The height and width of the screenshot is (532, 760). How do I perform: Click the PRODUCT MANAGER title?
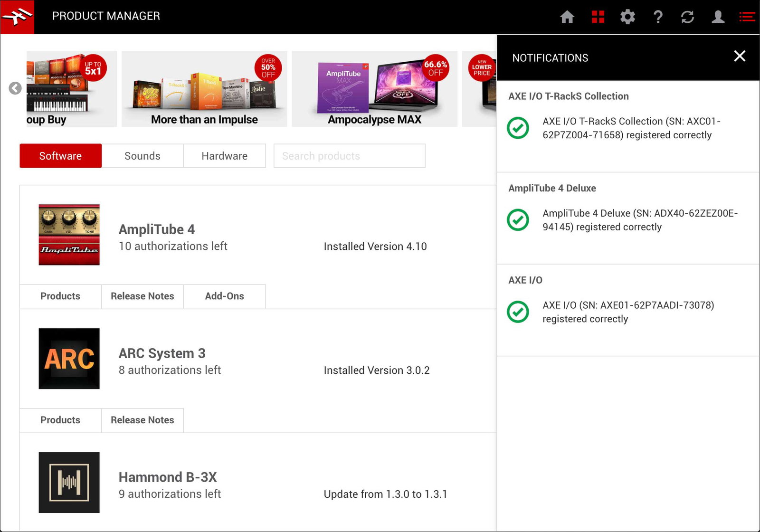[106, 16]
